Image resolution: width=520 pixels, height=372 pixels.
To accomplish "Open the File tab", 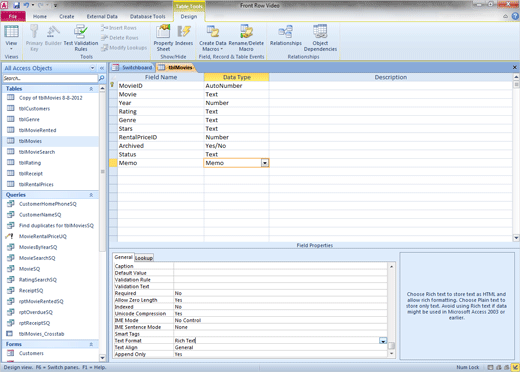I will tap(13, 16).
